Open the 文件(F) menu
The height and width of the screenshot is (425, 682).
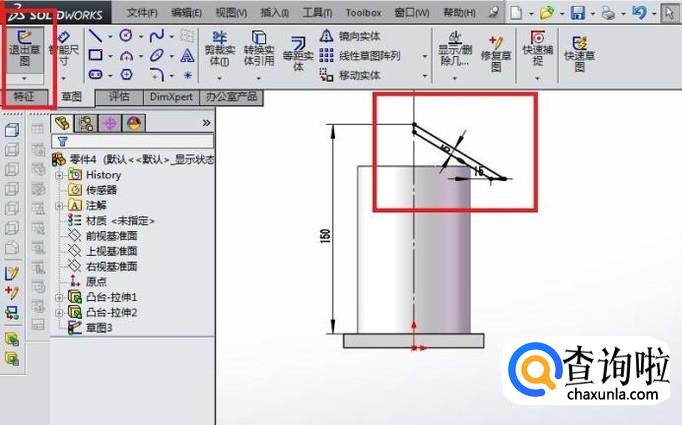(142, 13)
